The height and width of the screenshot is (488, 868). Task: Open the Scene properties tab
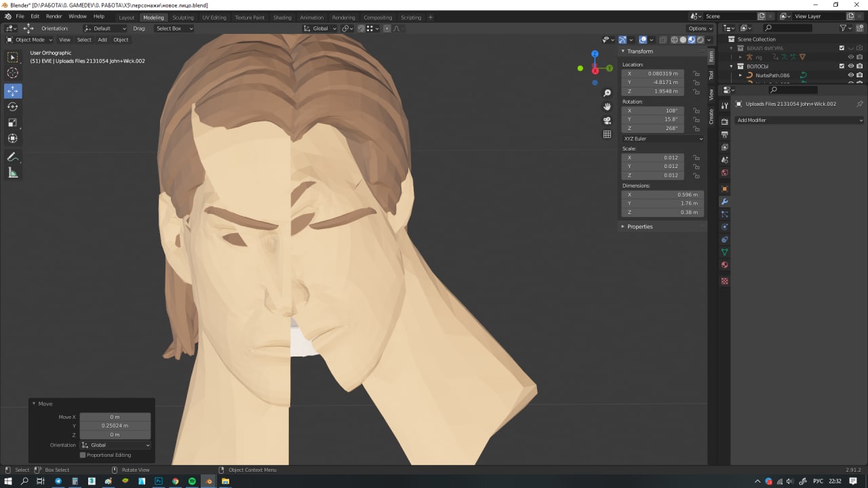724,160
